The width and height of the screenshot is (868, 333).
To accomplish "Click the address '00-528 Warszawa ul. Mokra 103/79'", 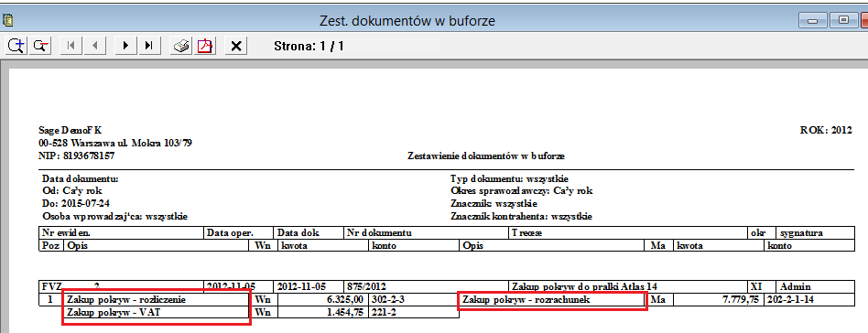I will click(x=115, y=144).
